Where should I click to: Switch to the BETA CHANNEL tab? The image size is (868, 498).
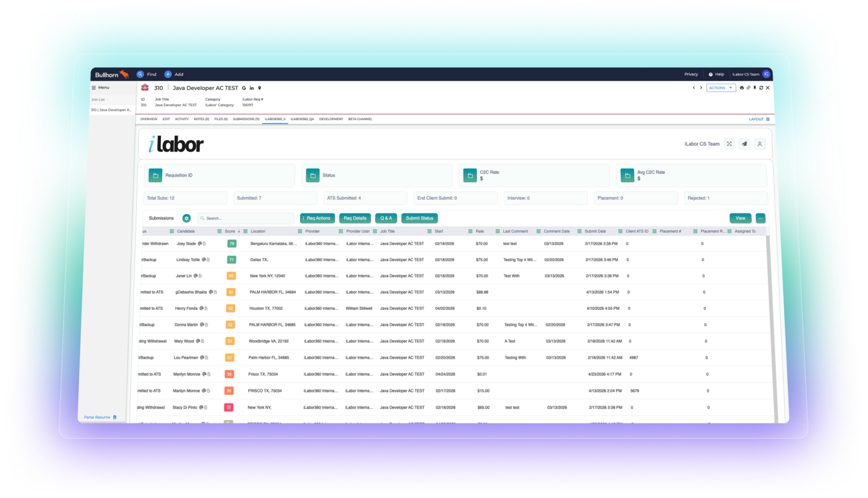[360, 119]
